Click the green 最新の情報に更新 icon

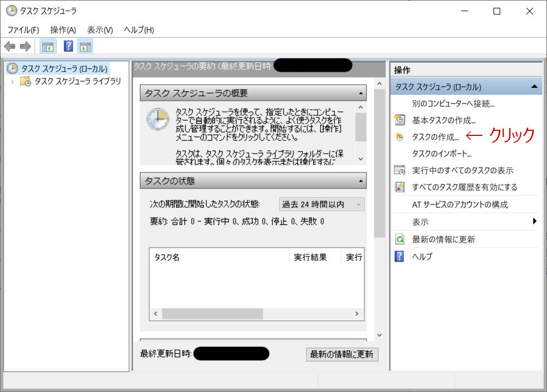click(x=399, y=239)
